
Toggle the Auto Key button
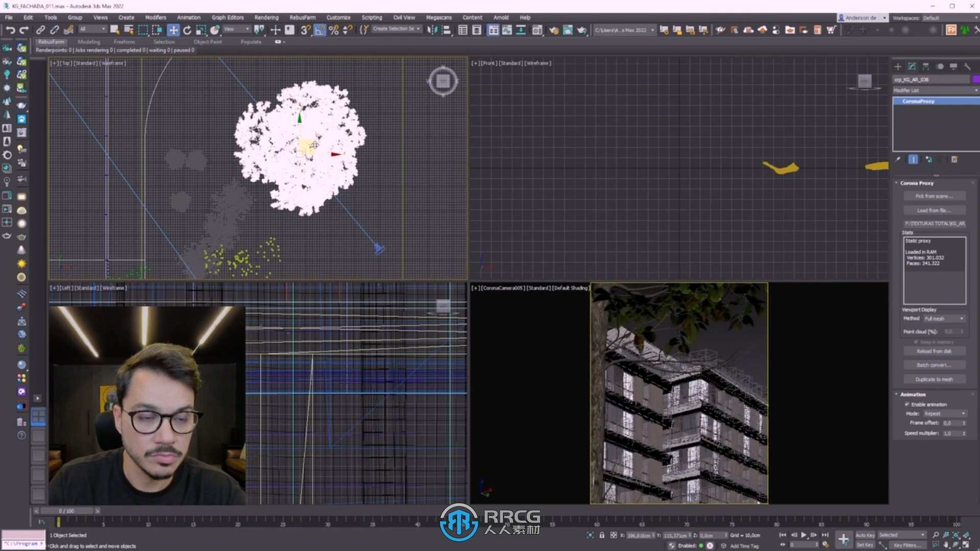[x=865, y=535]
